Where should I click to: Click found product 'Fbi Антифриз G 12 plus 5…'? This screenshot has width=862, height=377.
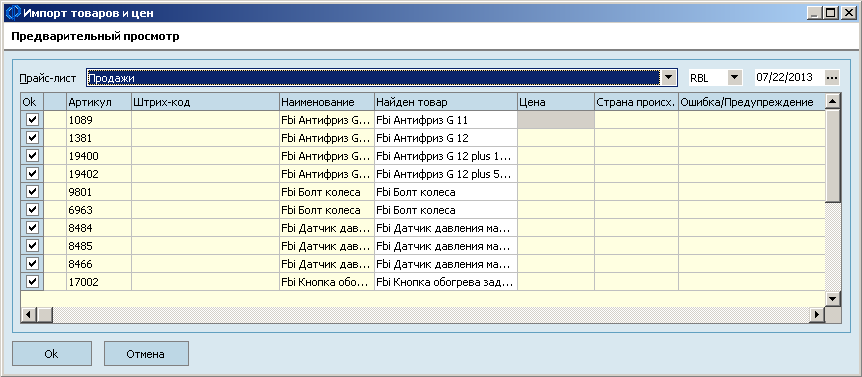[446, 174]
